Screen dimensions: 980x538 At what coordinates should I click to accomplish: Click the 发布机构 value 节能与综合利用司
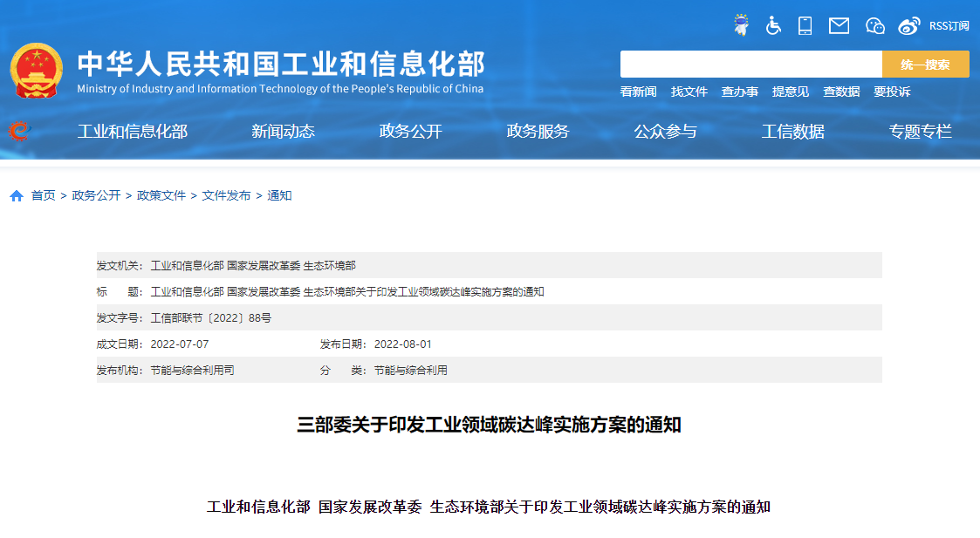pos(193,371)
